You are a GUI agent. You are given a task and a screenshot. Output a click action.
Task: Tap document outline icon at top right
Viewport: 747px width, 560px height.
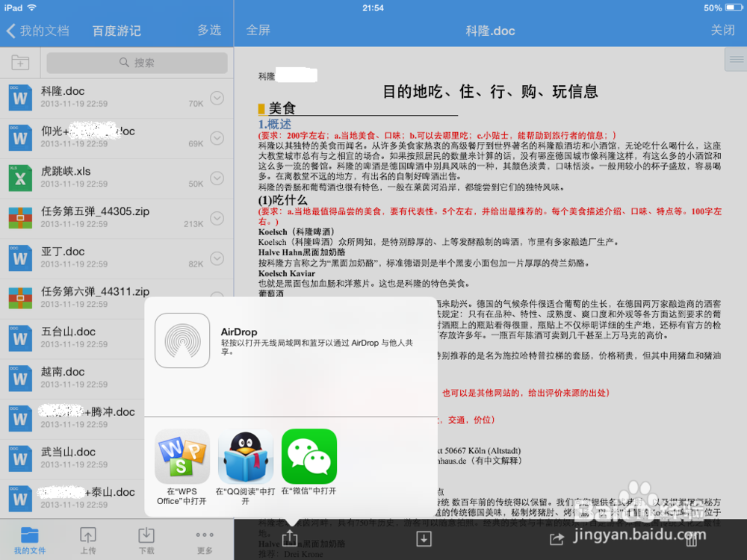tap(736, 60)
